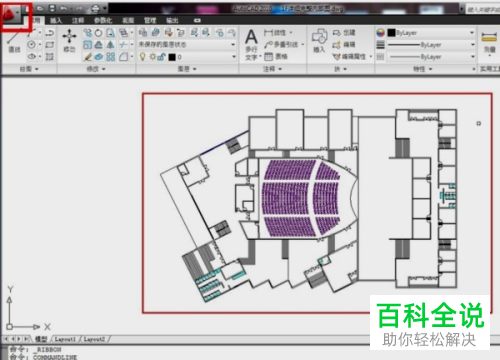Click the Circle tool in Draw panel

pos(31,44)
